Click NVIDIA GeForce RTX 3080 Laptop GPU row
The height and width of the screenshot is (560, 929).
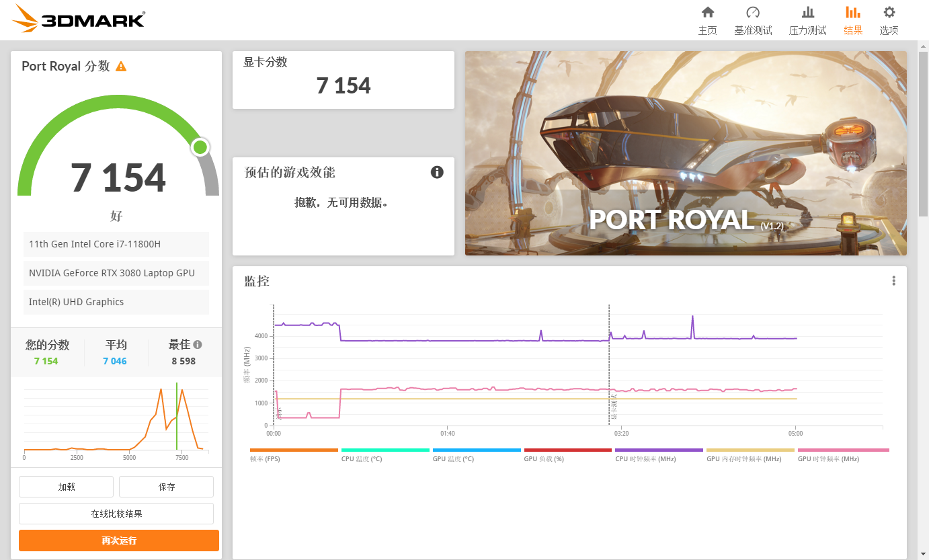[116, 273]
